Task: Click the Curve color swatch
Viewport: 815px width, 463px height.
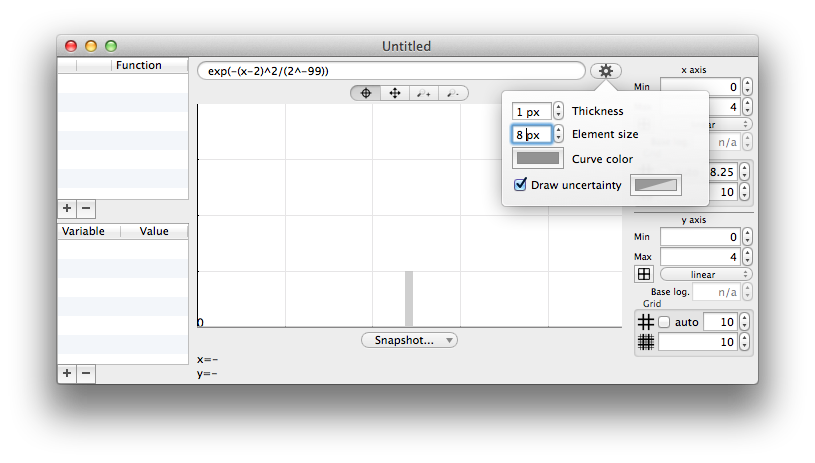Action: point(537,158)
